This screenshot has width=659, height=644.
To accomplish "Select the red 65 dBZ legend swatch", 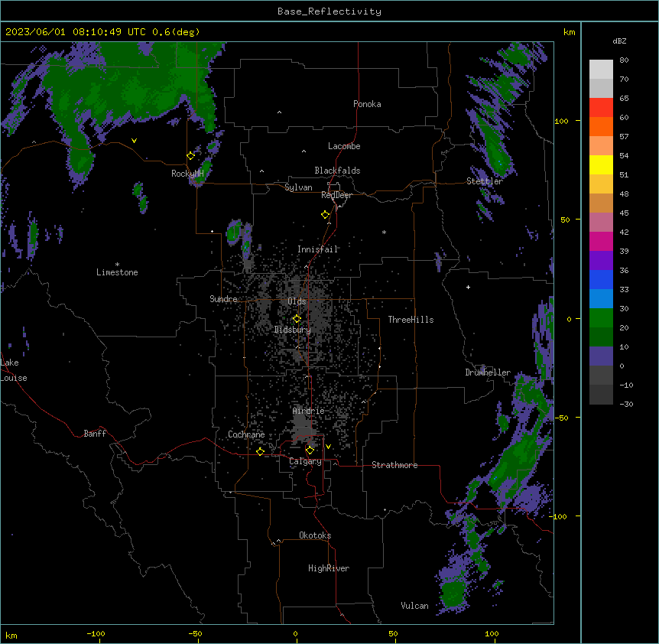I will click(601, 107).
